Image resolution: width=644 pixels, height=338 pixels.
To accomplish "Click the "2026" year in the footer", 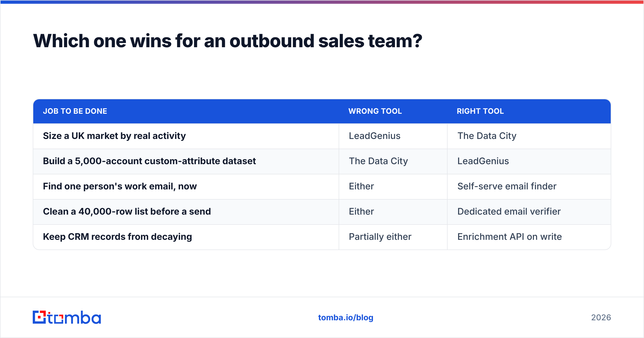I will pos(601,318).
